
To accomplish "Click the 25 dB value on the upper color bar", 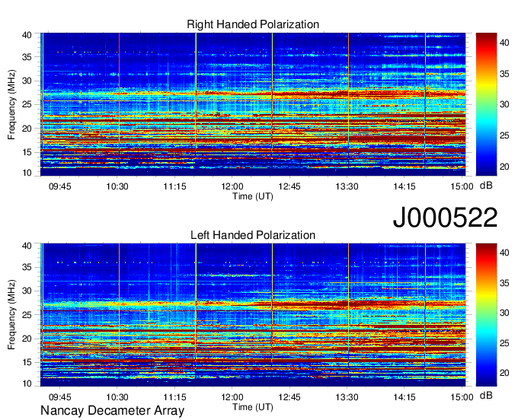I will pyautogui.click(x=504, y=135).
